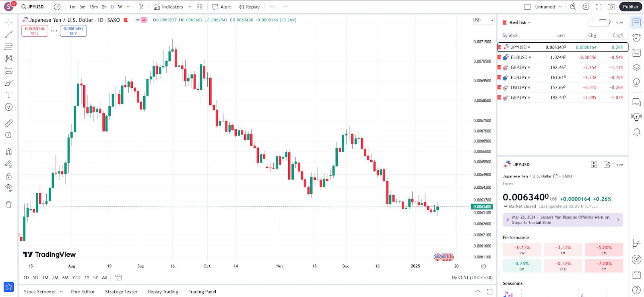Enter fullscreen mode

click(x=599, y=7)
